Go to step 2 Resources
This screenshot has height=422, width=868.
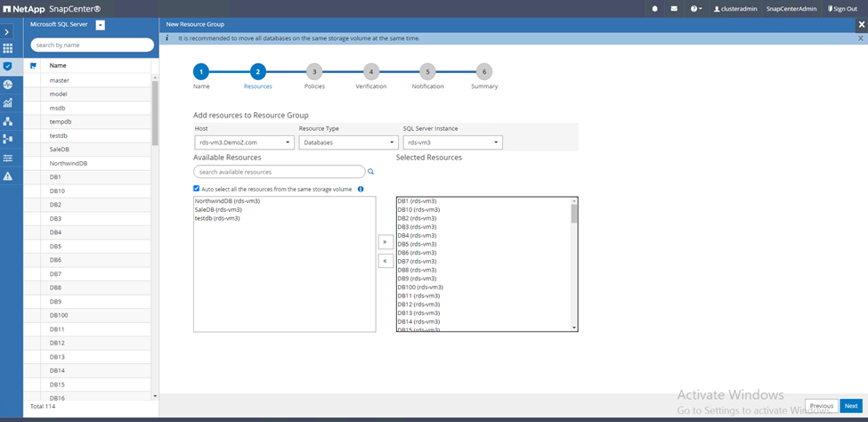coord(258,71)
